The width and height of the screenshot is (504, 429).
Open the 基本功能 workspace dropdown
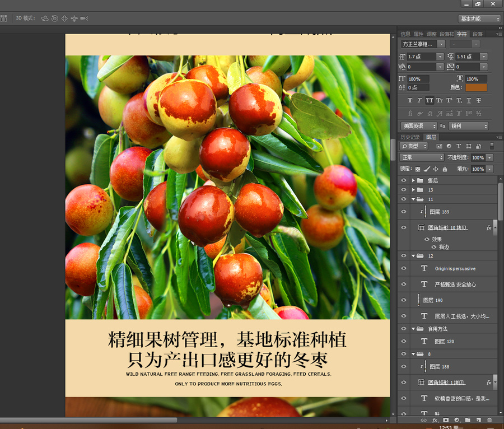(x=479, y=19)
